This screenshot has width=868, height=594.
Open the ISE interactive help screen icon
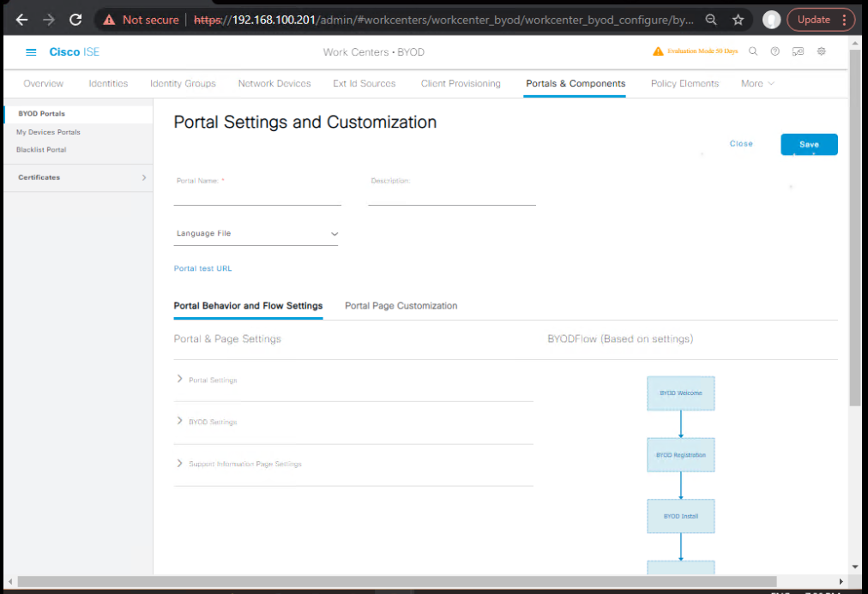[798, 51]
